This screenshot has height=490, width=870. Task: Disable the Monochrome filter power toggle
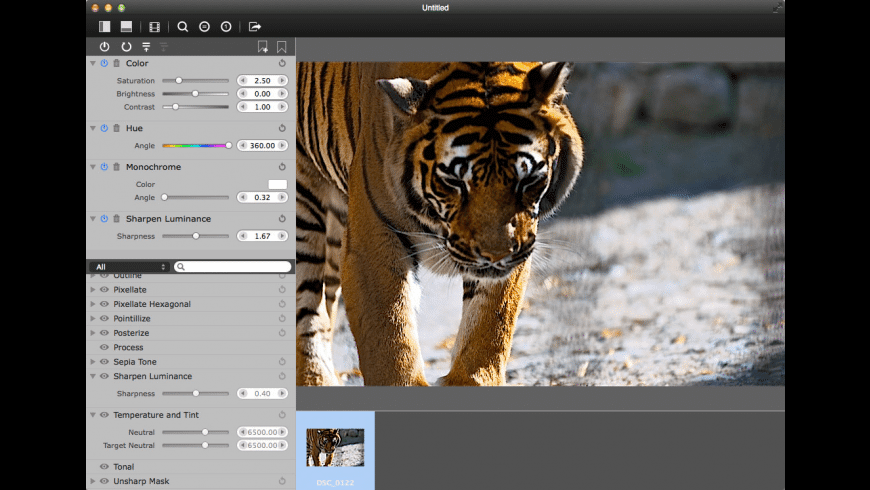(x=104, y=166)
